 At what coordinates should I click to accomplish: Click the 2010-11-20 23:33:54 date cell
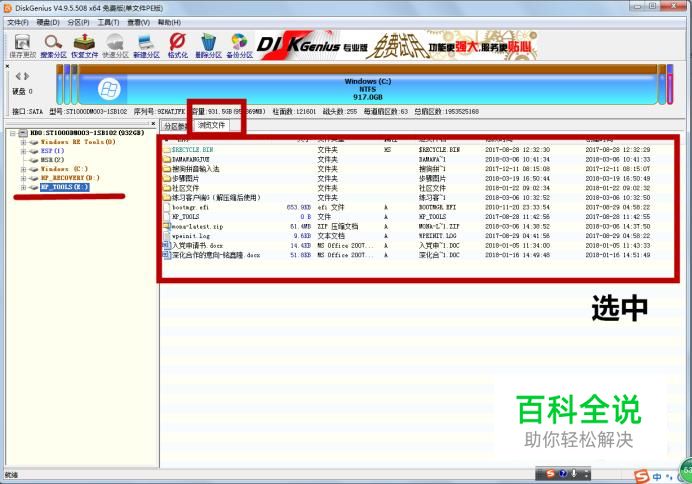coord(517,207)
